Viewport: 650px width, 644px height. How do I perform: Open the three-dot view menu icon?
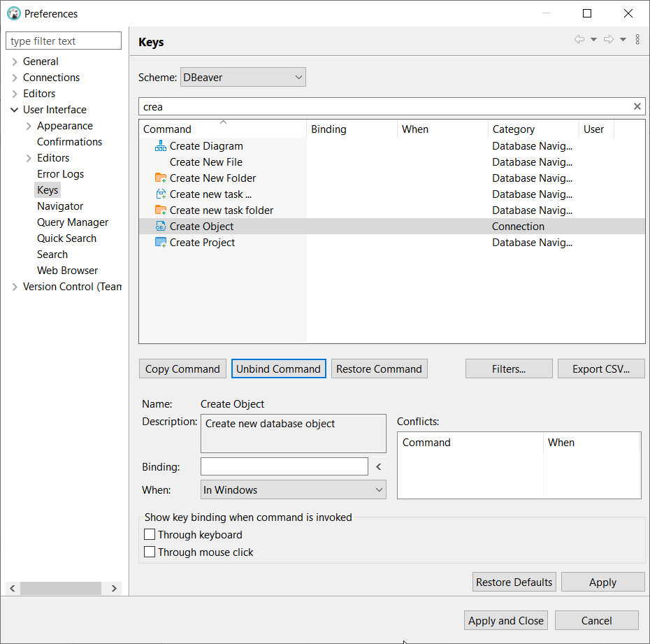[x=637, y=39]
